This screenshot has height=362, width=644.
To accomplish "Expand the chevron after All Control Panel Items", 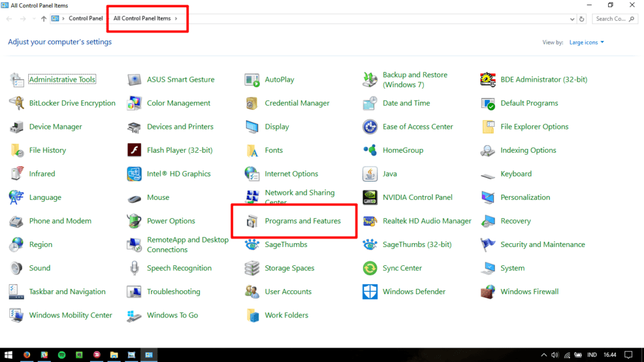I will tap(176, 18).
